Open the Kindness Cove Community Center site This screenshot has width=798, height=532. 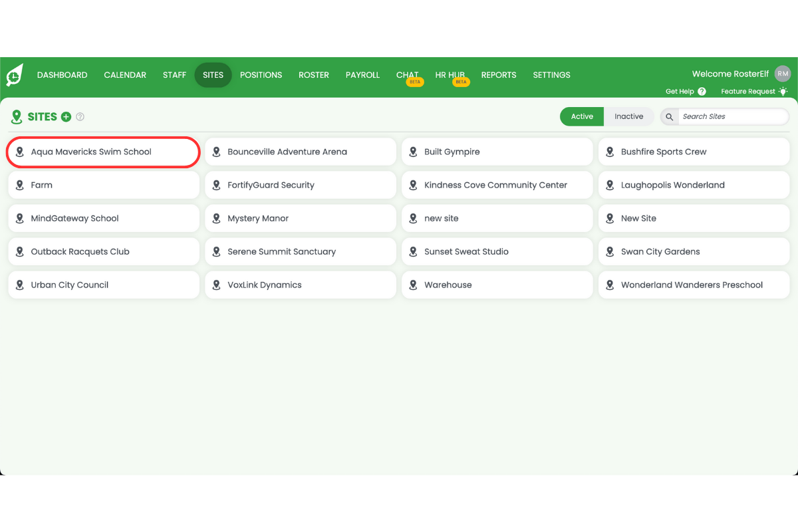[x=496, y=186]
